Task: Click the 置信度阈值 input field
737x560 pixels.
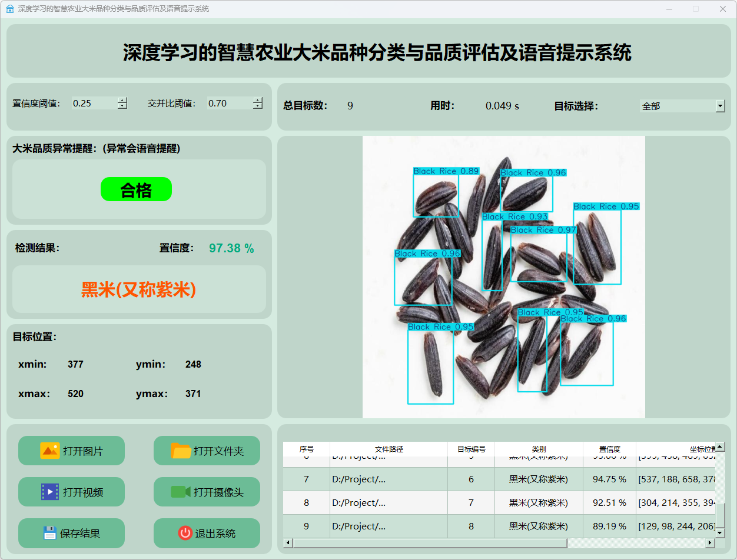Action: pyautogui.click(x=94, y=104)
